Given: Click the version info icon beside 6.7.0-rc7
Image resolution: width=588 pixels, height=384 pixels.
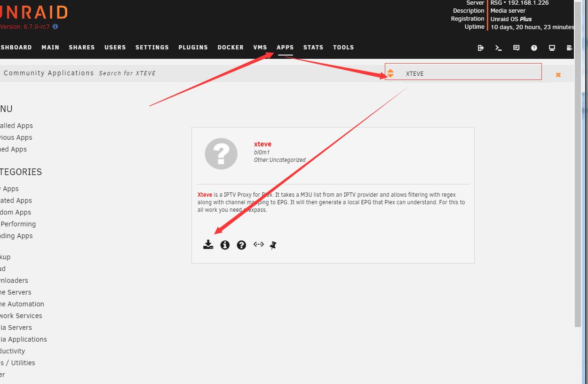Looking at the screenshot, I should (x=55, y=27).
